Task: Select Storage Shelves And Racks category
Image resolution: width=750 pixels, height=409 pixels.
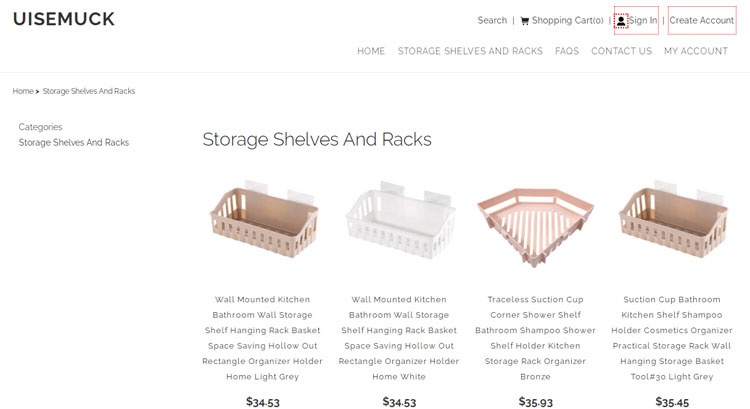Action: pyautogui.click(x=74, y=143)
